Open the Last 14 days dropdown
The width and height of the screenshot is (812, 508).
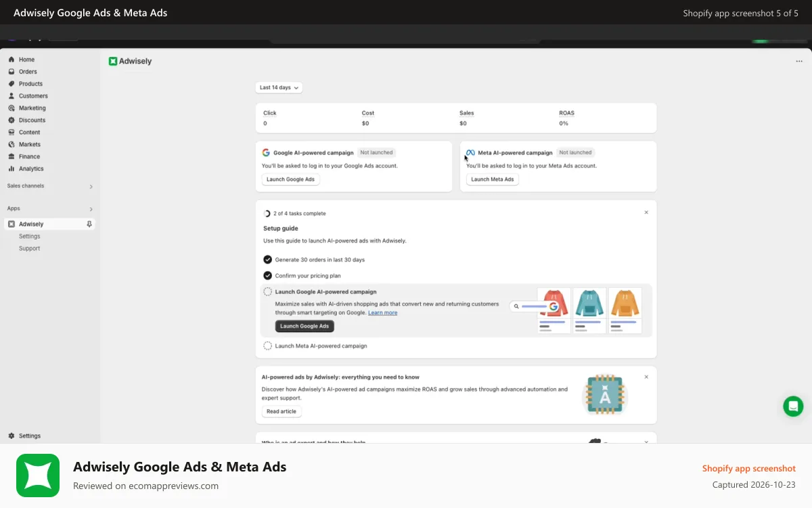[279, 87]
